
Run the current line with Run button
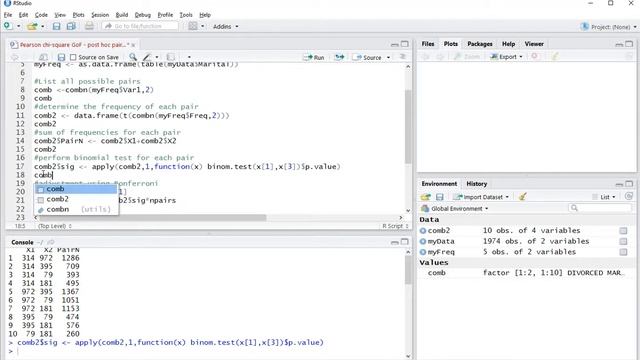coord(313,58)
